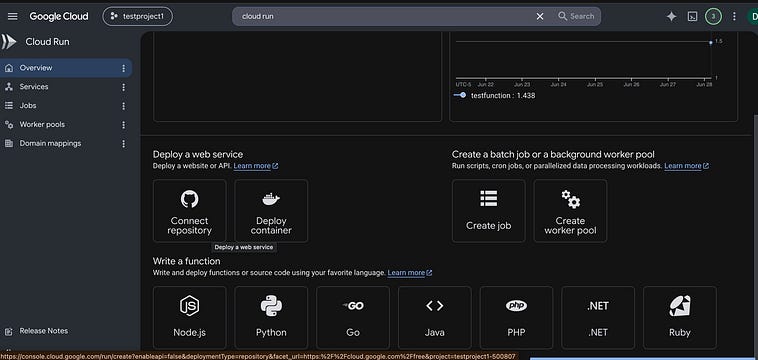
Task: Click the chart data point at Jun 28
Action: pyautogui.click(x=711, y=43)
